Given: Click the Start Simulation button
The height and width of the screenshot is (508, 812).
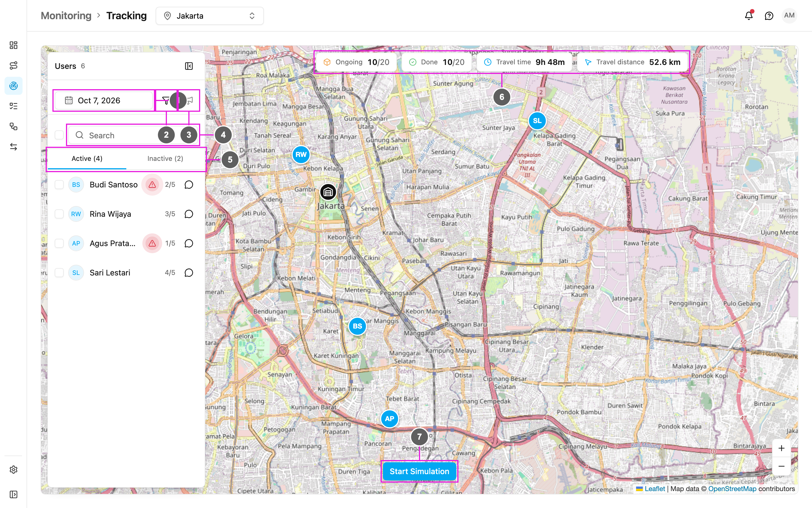Looking at the screenshot, I should 419,471.
